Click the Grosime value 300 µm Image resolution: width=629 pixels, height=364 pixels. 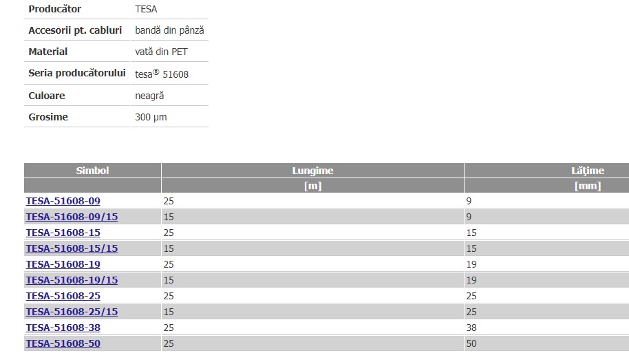click(x=151, y=117)
